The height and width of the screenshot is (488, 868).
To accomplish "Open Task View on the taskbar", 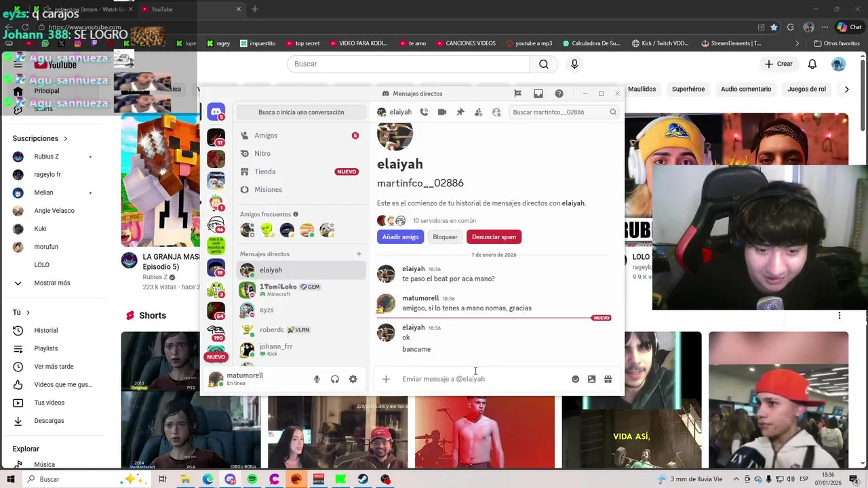I will click(x=163, y=479).
